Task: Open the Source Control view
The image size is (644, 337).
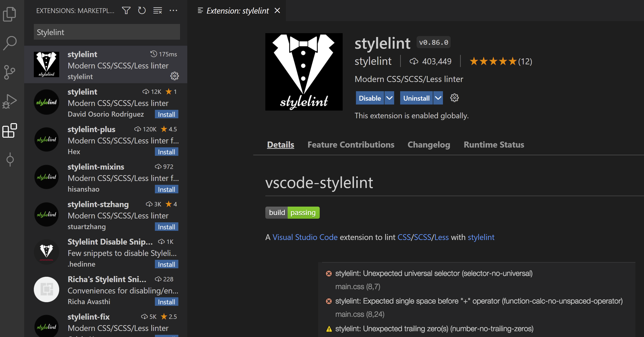Action: click(x=10, y=73)
